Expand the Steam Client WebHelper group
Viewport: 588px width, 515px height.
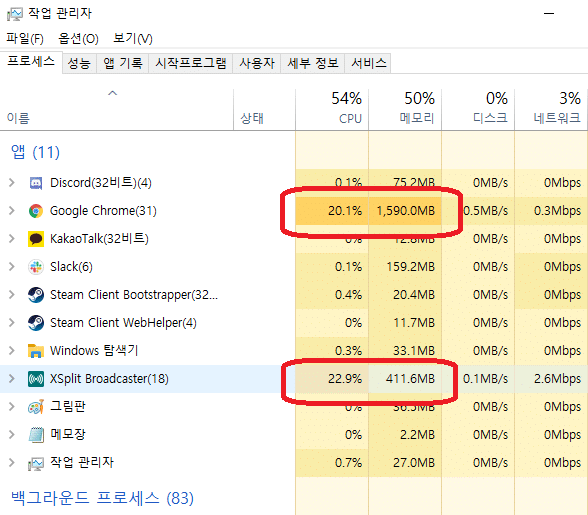click(12, 323)
